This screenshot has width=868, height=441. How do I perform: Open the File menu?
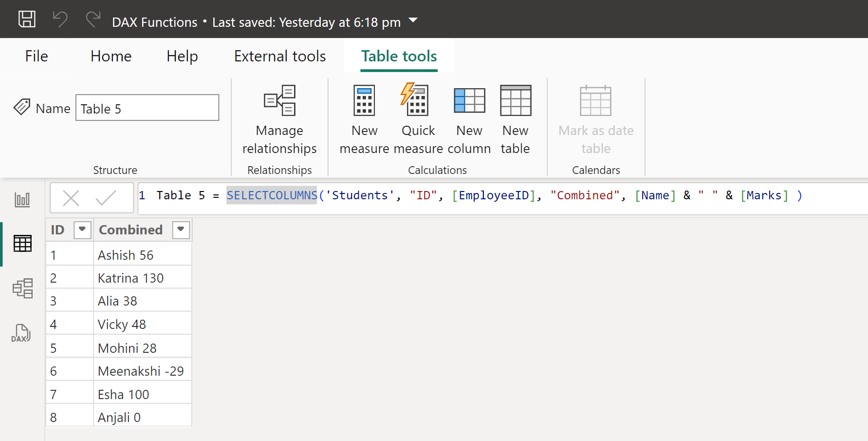coord(37,57)
